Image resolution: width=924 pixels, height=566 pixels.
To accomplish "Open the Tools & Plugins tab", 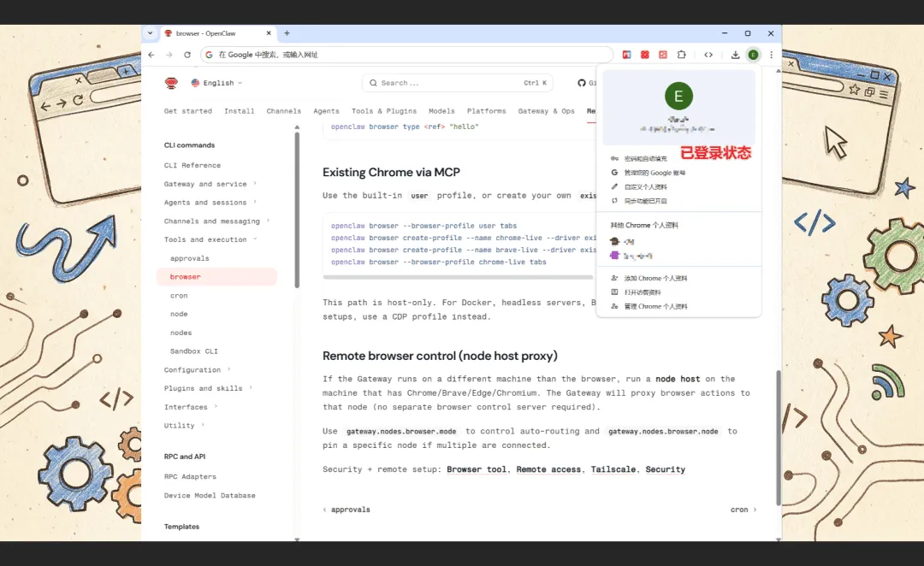I will [x=384, y=111].
